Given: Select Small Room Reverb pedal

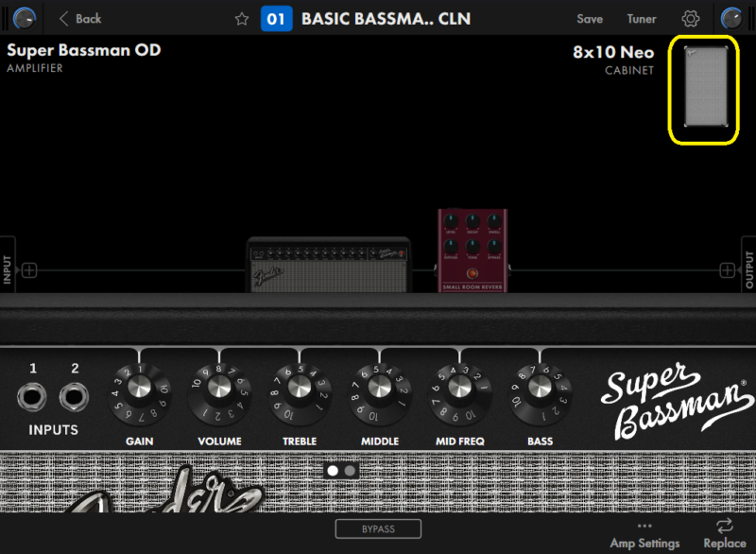Looking at the screenshot, I should pos(472,250).
